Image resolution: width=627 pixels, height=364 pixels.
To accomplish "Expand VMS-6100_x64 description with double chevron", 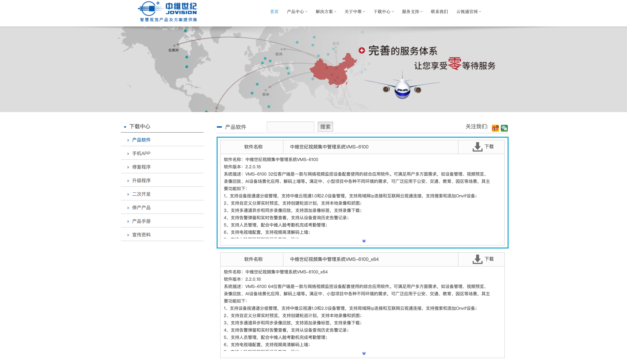I will pos(364,353).
